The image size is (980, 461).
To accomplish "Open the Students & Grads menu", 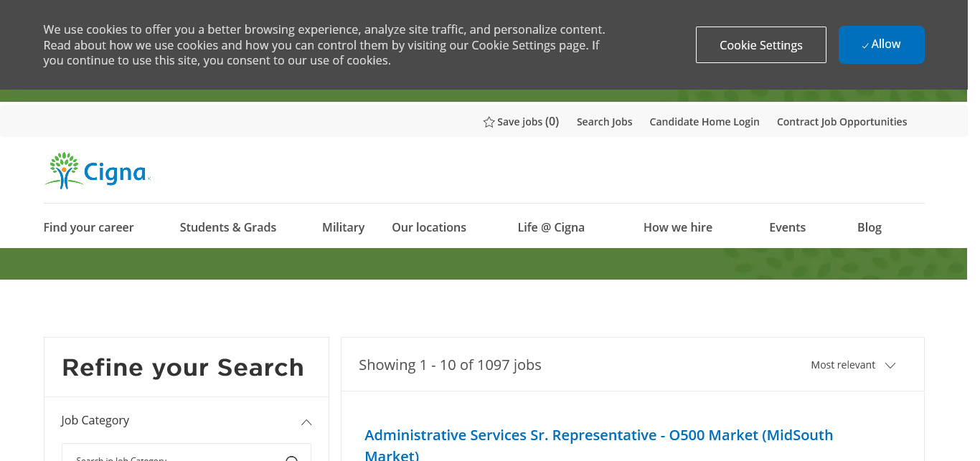I will pyautogui.click(x=227, y=227).
